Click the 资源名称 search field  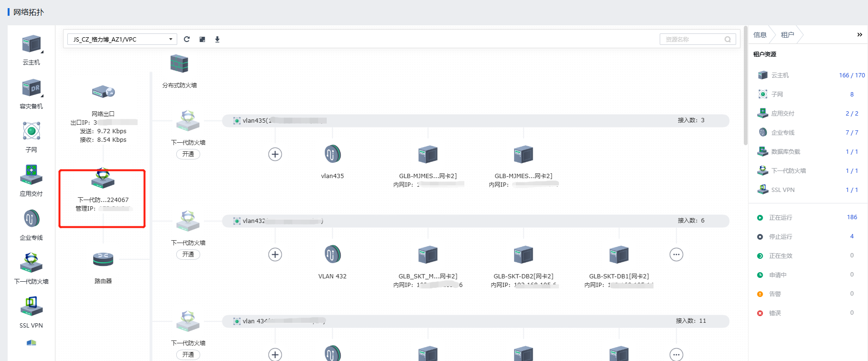(x=693, y=39)
